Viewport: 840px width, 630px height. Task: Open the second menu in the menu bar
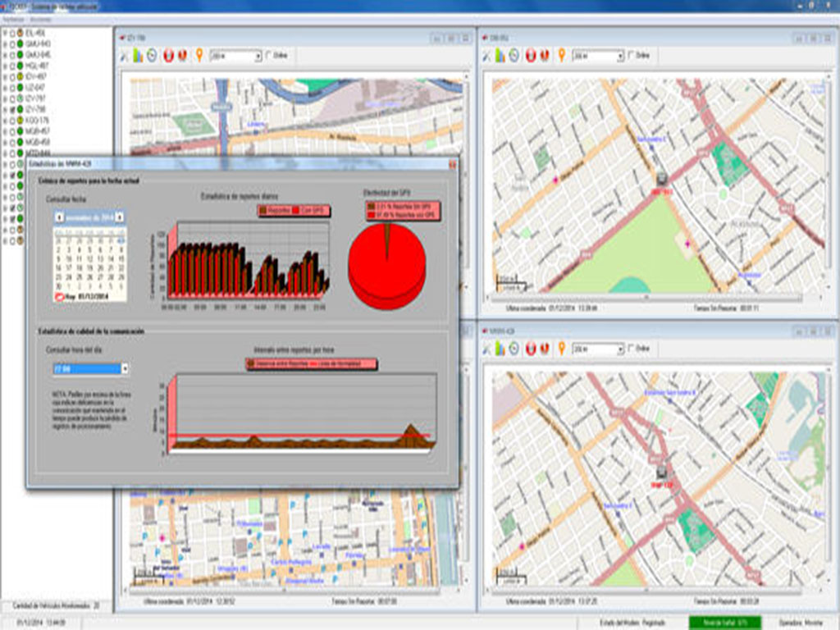click(41, 19)
